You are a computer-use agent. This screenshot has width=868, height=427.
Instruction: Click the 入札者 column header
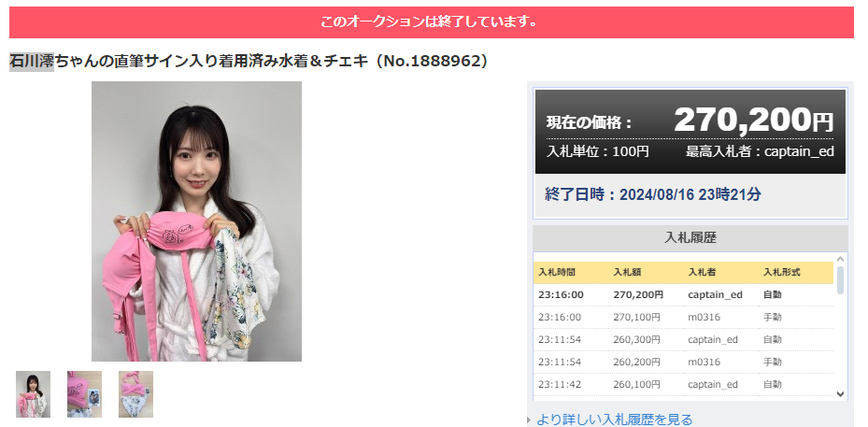pyautogui.click(x=702, y=273)
